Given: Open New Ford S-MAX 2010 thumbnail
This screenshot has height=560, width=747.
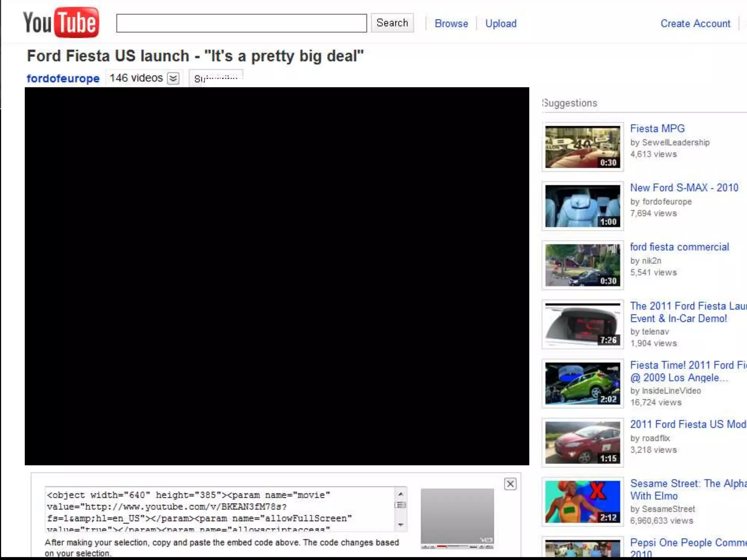Looking at the screenshot, I should 582,206.
